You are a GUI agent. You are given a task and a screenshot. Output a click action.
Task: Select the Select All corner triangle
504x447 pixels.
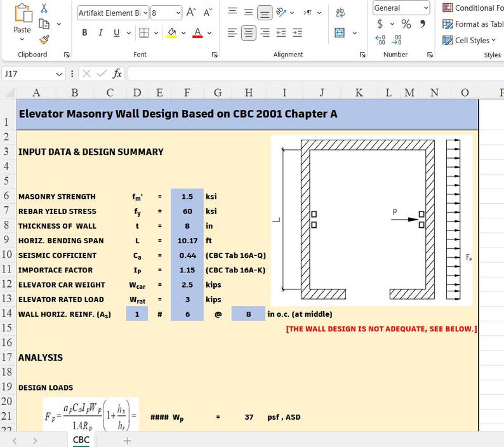coord(9,93)
